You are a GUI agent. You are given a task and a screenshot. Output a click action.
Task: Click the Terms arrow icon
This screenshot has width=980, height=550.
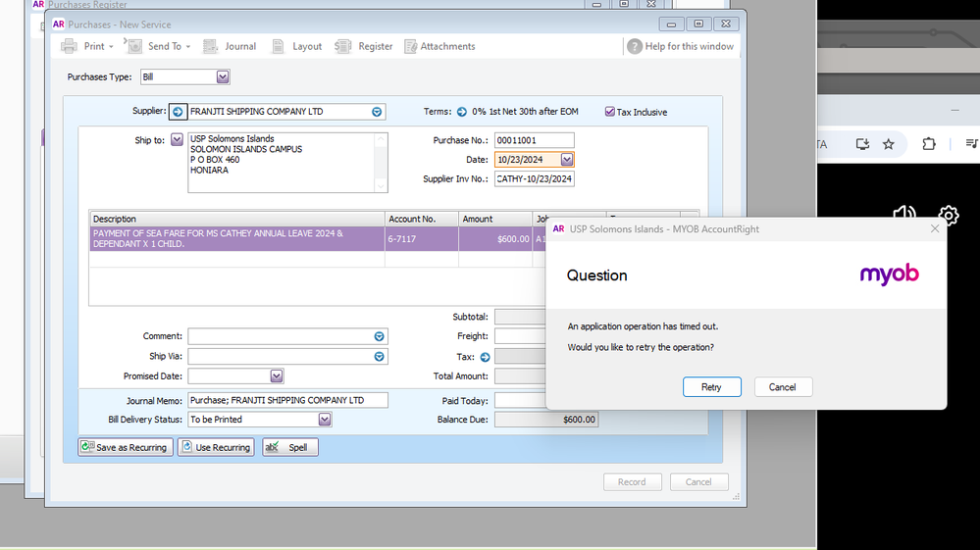[461, 112]
